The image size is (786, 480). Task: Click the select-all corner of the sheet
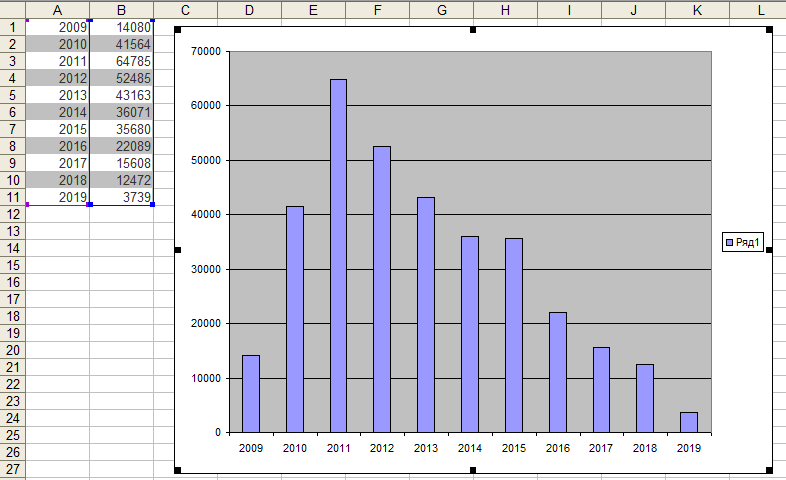(12, 9)
